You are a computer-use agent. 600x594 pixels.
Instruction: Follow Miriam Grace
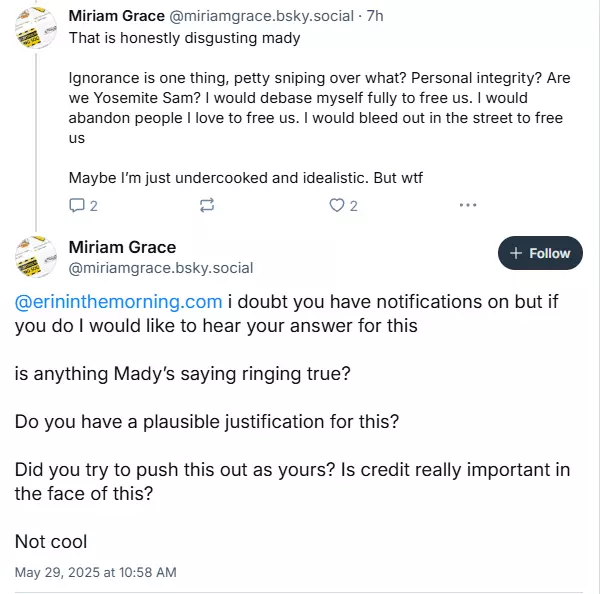(540, 253)
